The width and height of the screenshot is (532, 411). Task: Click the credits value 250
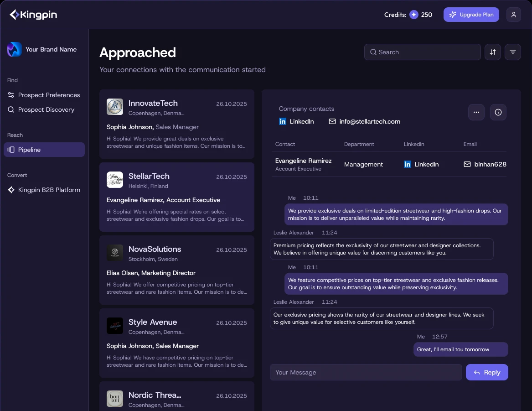427,15
